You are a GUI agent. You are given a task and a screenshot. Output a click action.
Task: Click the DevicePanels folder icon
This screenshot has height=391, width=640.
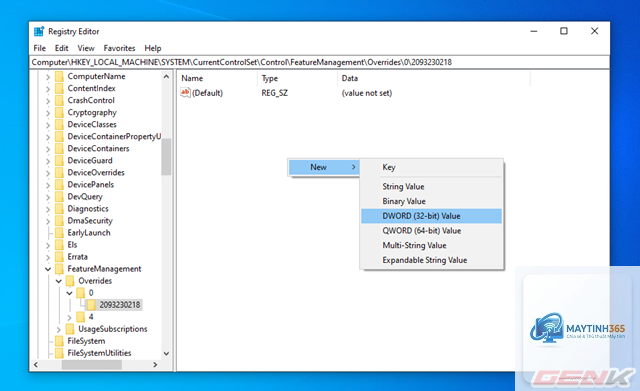tap(59, 185)
